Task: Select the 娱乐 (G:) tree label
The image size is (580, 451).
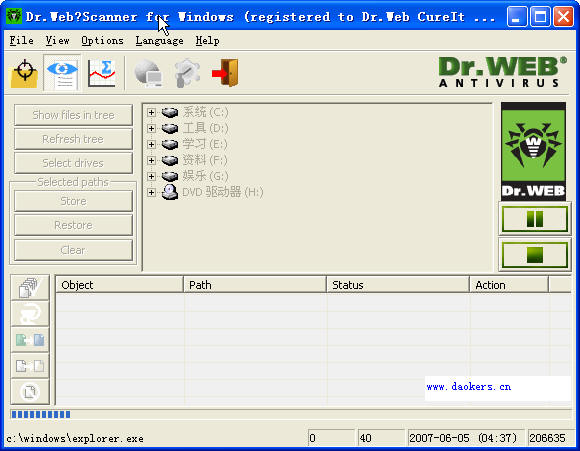Action: click(x=205, y=176)
